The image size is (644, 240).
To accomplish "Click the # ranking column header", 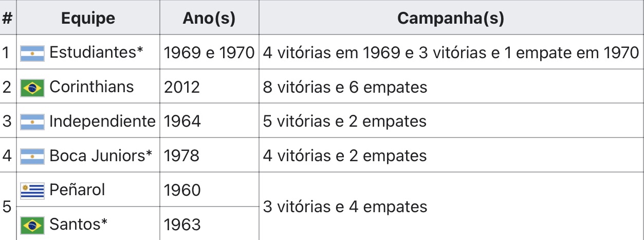I will [8, 19].
